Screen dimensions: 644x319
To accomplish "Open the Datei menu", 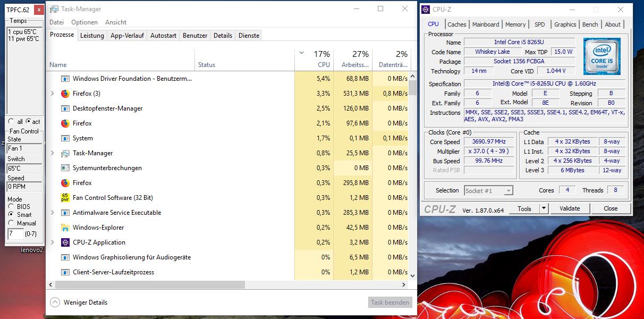I will (x=56, y=22).
